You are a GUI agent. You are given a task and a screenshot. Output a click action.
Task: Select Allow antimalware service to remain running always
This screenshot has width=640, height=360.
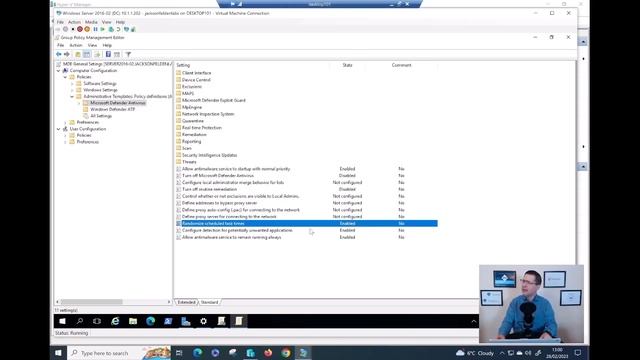(x=231, y=238)
